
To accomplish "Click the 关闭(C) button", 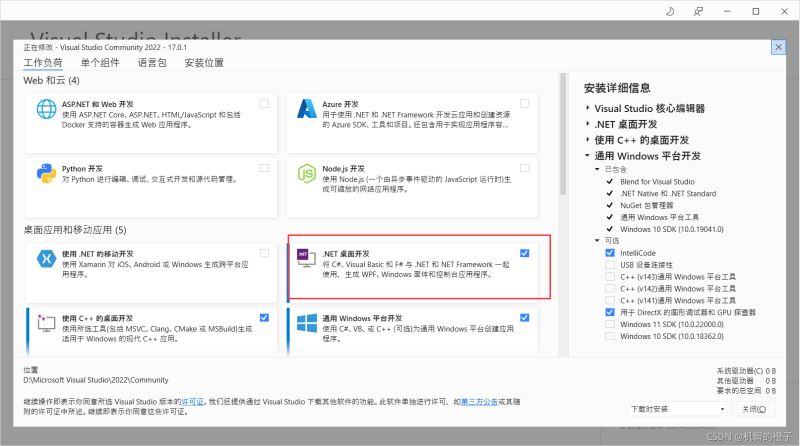I will click(x=754, y=409).
